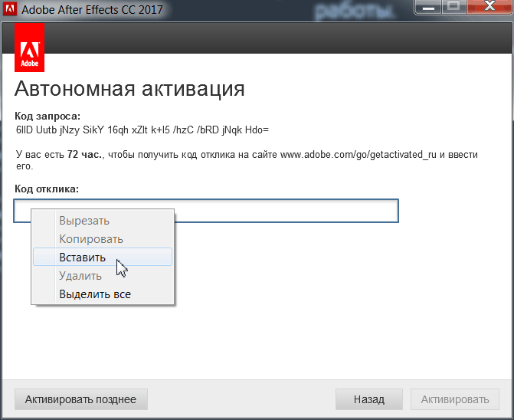Click the Активировать позднее button
Screen dimensions: 514x420
(81, 399)
